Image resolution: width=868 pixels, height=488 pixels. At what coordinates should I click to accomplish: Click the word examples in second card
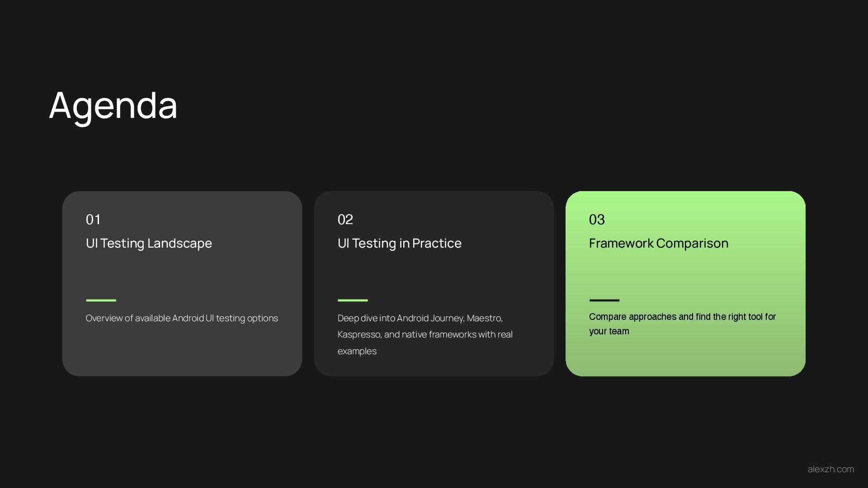tap(357, 351)
